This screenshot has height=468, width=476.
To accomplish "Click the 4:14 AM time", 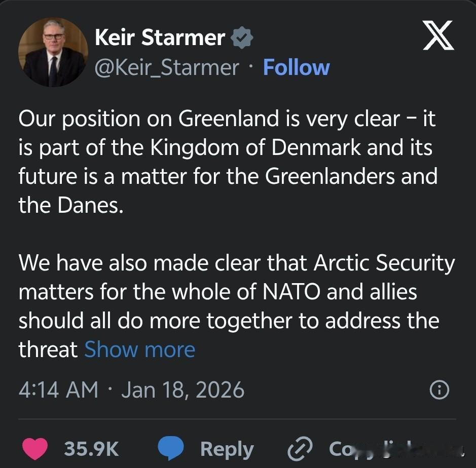I will (x=58, y=390).
